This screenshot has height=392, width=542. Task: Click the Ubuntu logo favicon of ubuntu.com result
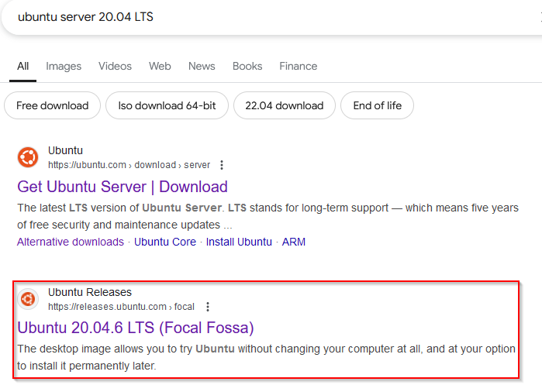28,157
